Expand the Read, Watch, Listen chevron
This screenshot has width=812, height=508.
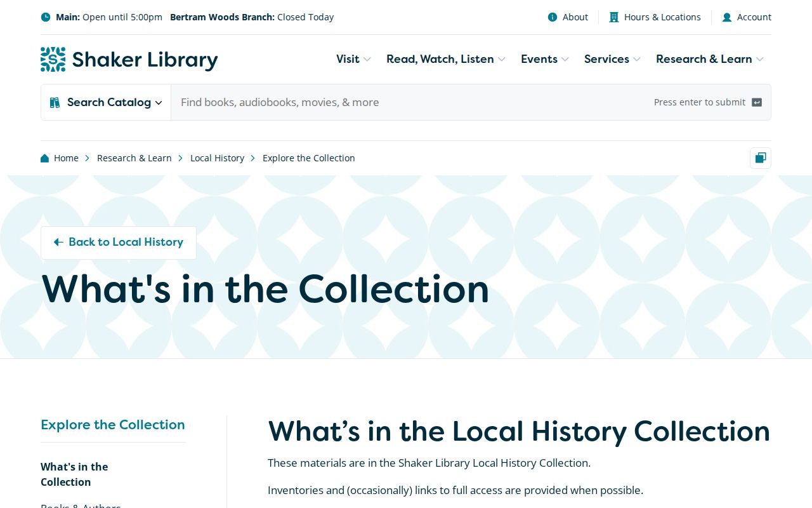click(x=501, y=59)
